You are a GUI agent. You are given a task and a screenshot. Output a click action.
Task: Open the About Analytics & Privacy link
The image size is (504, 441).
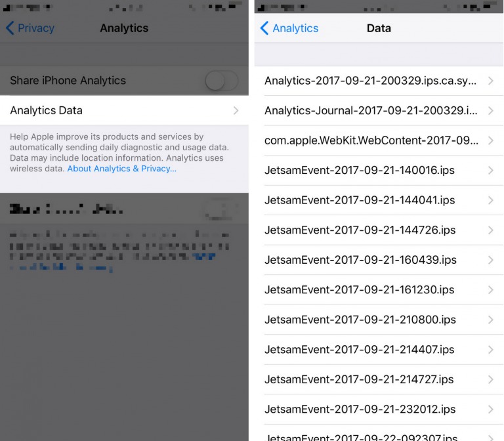(x=121, y=169)
